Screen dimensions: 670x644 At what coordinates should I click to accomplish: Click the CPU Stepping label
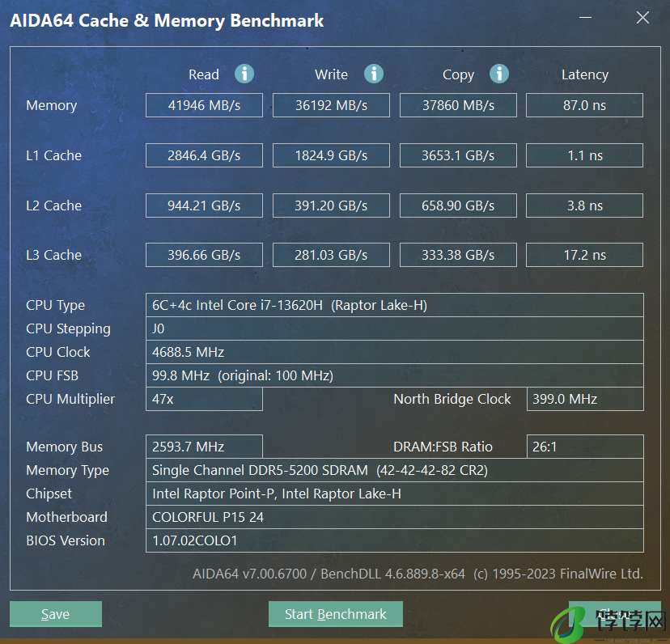[x=68, y=329]
